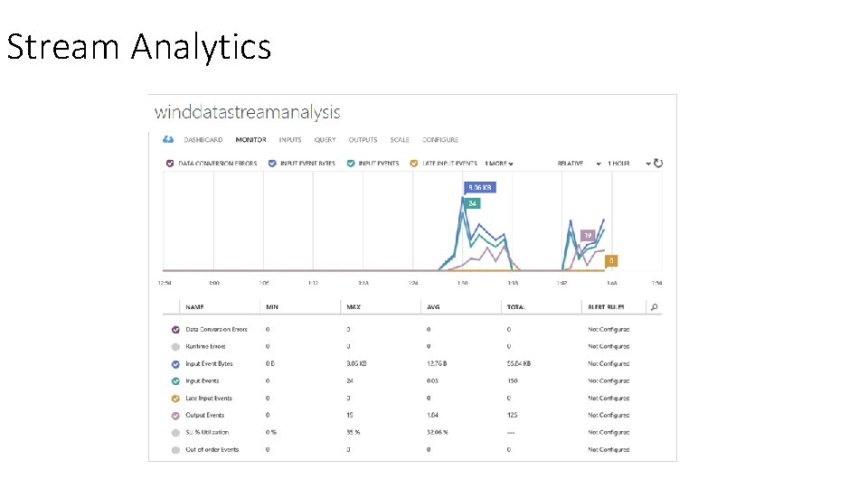The image size is (868, 488).
Task: Click Not Configured for Data Conversion Errors
Action: pyautogui.click(x=609, y=329)
